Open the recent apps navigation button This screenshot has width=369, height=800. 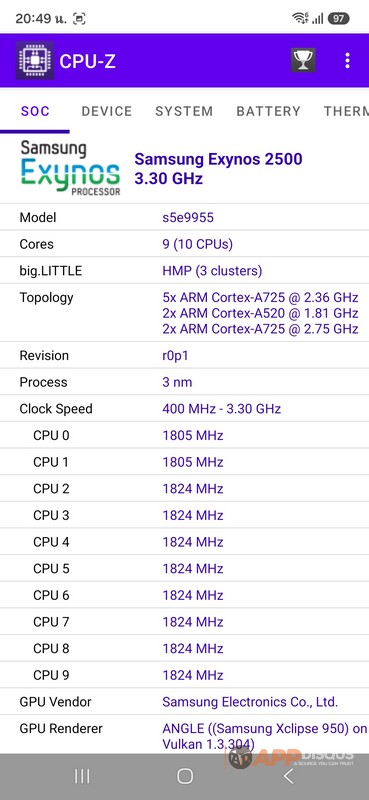[x=82, y=776]
